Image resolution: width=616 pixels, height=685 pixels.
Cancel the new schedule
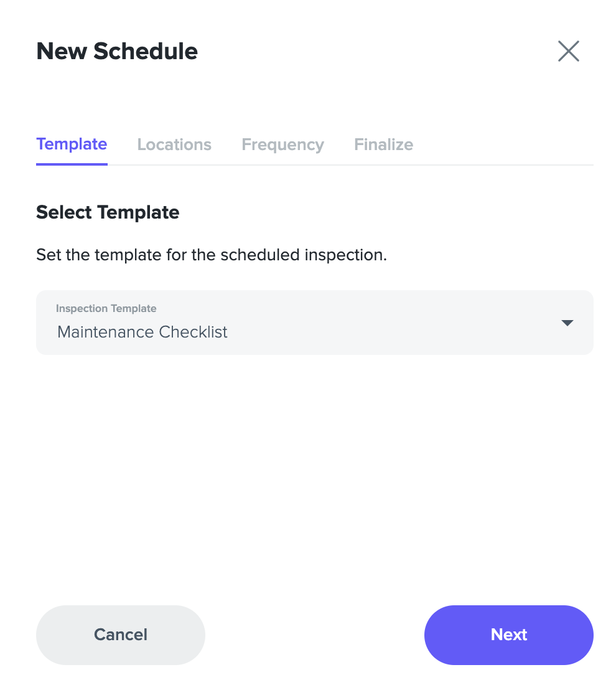coord(121,635)
